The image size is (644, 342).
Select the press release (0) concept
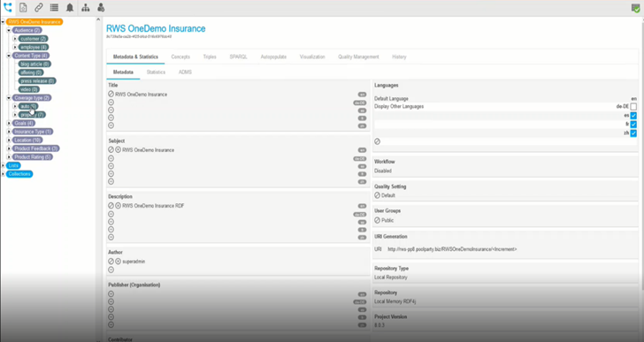(x=37, y=80)
